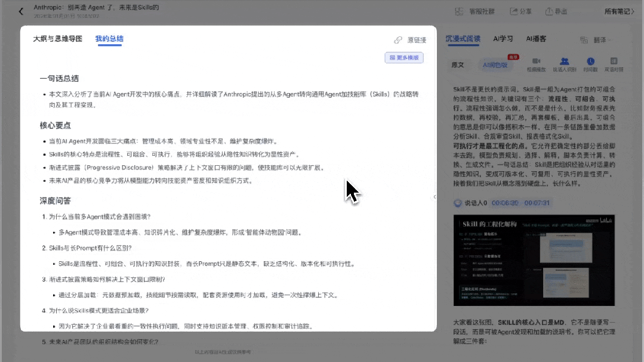Viewport: 644px width, 362px height.
Task: Click bullet about 渐进式披露 (Progressive Disclosure)
Action: (187, 168)
